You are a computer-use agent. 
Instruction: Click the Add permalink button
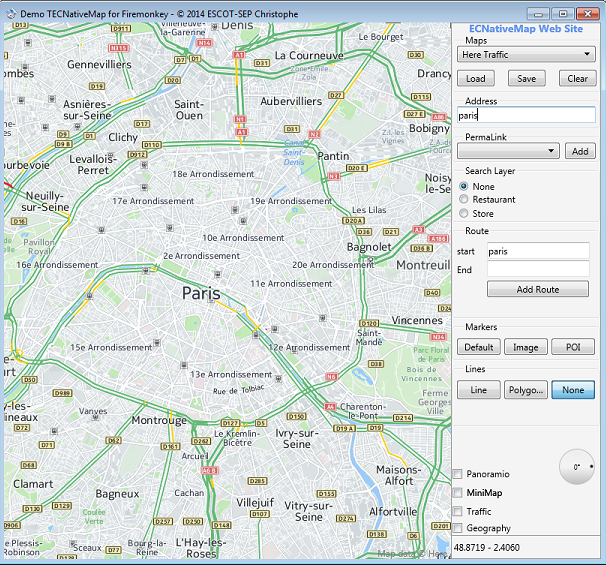(x=580, y=151)
